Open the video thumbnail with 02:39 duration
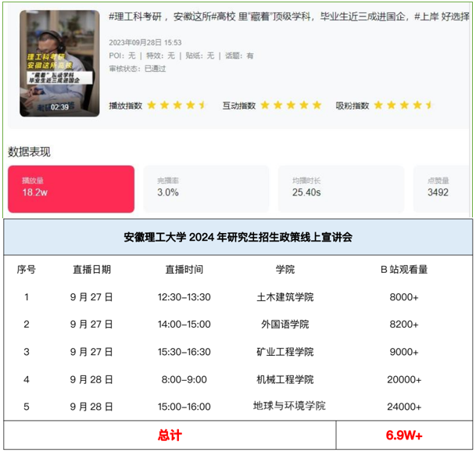Image resolution: width=476 pixels, height=452 pixels. [59, 63]
